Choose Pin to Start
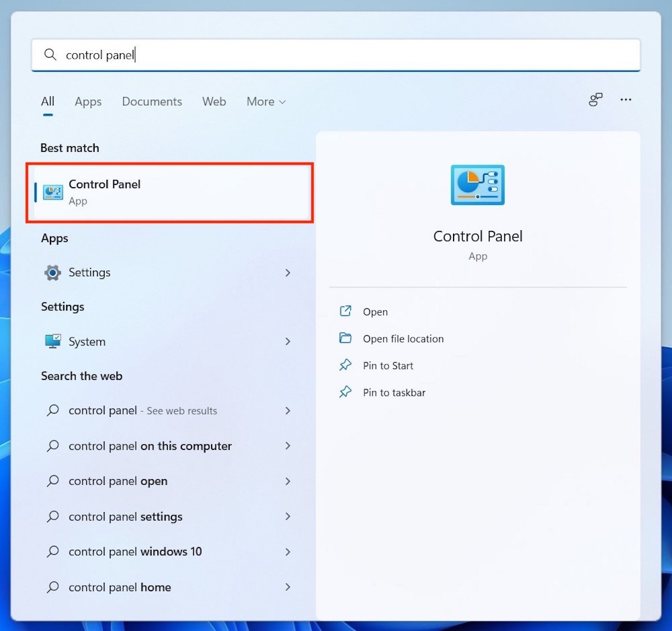The image size is (672, 631). tap(388, 365)
